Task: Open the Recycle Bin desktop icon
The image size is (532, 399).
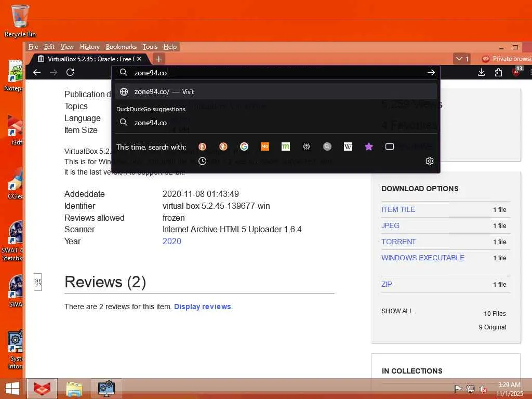Action: tap(20, 21)
